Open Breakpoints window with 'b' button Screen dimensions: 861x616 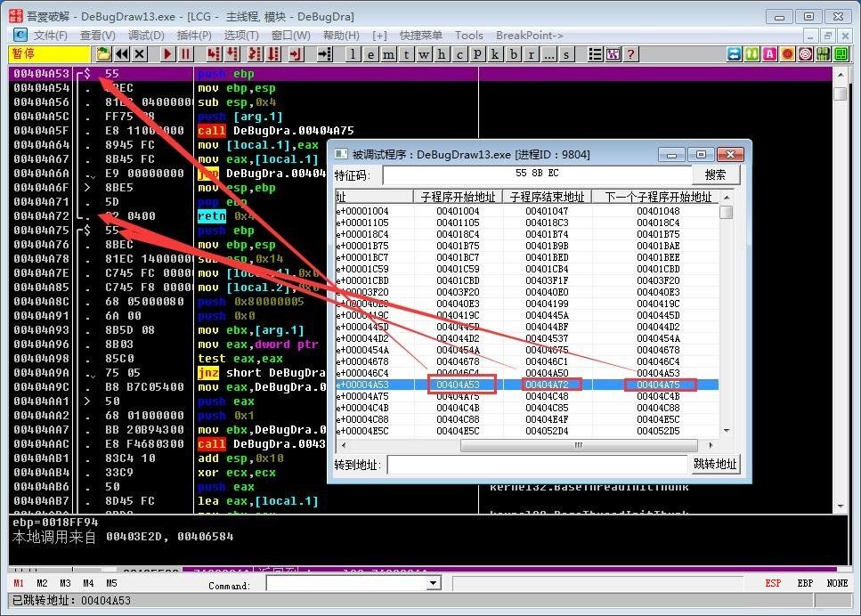(x=513, y=53)
